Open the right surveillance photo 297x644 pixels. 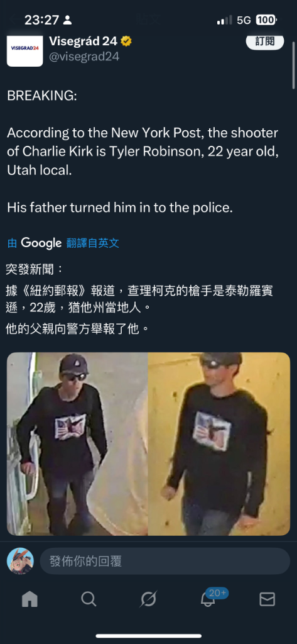pyautogui.click(x=219, y=444)
